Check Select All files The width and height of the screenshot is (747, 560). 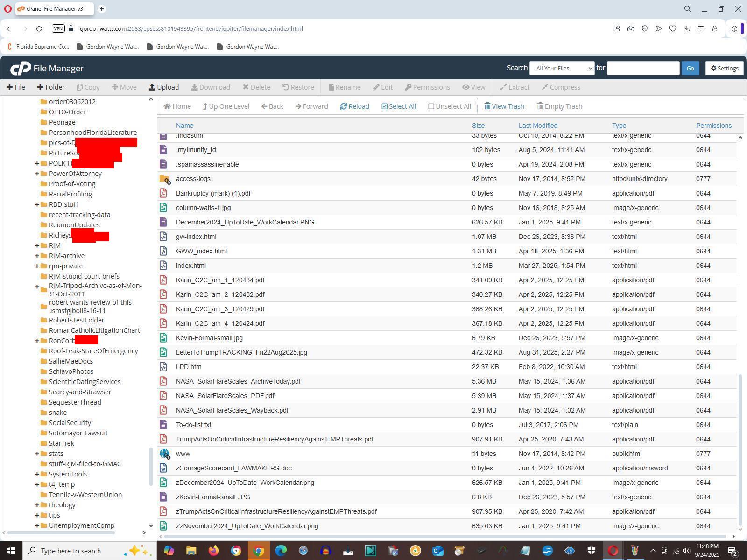[x=398, y=106]
